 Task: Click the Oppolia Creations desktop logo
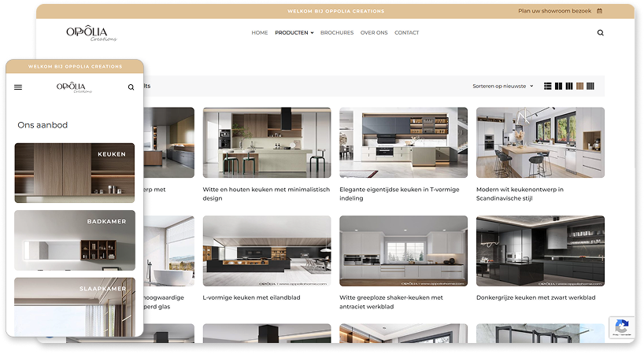tap(91, 34)
